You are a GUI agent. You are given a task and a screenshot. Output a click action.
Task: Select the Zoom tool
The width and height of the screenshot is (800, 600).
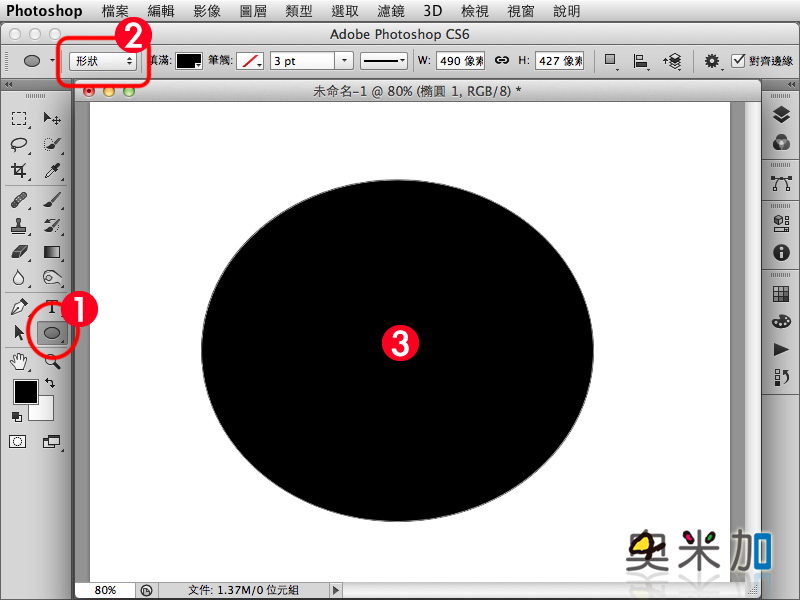52,362
